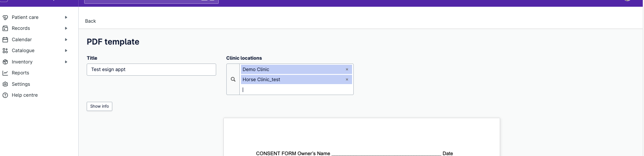The width and height of the screenshot is (644, 156).
Task: Expand the Records submenu arrow
Action: click(66, 28)
